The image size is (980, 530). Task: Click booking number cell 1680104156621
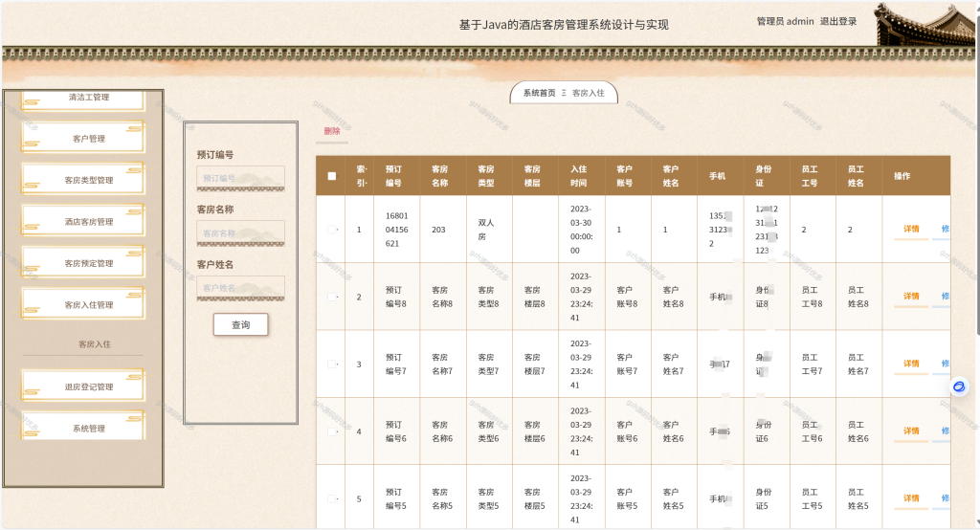point(397,230)
